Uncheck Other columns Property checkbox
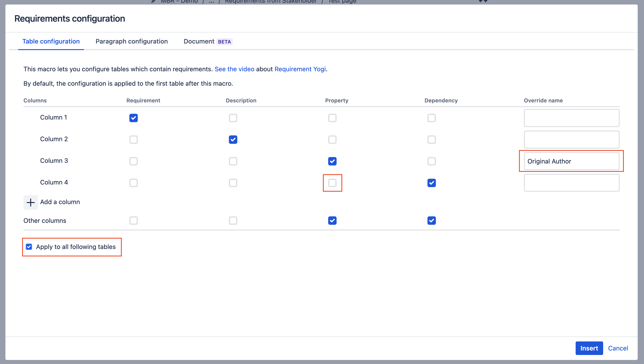 tap(332, 221)
